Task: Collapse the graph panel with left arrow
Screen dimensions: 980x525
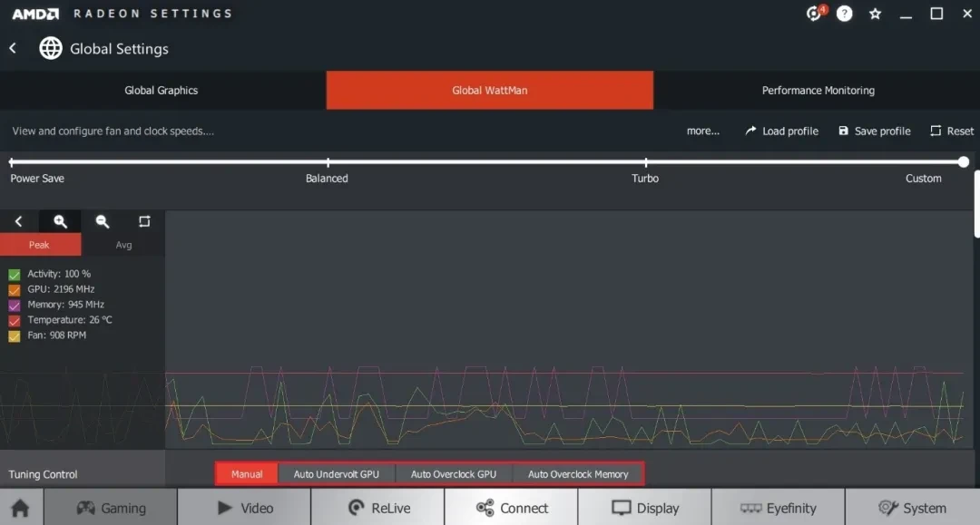Action: [19, 221]
